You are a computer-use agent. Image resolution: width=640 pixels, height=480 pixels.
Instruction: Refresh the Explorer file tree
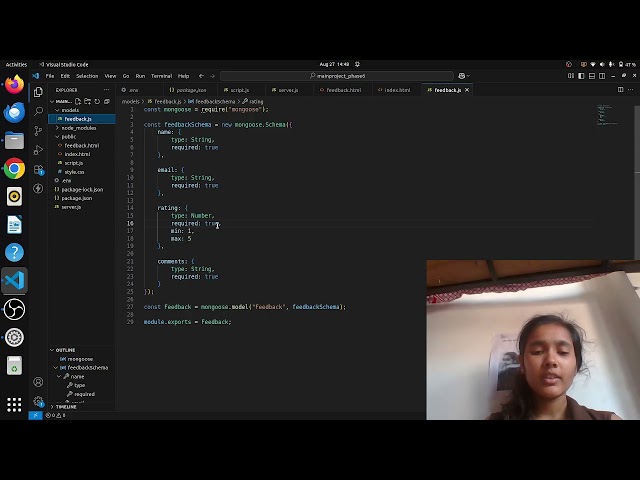pyautogui.click(x=97, y=101)
